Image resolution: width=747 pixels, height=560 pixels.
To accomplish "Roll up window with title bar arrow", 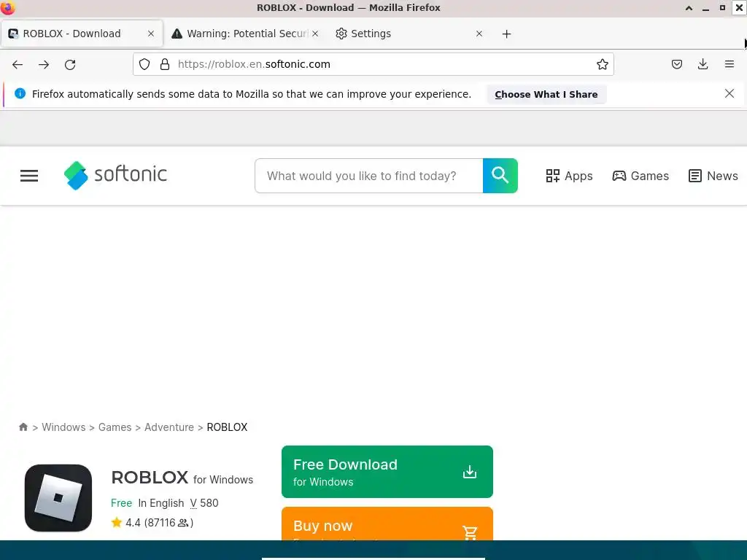I will coord(689,7).
